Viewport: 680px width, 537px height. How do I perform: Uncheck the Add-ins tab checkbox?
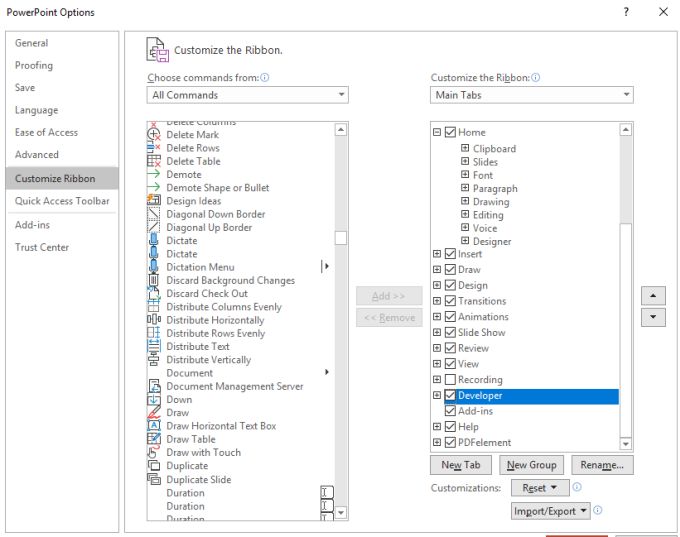pos(451,411)
